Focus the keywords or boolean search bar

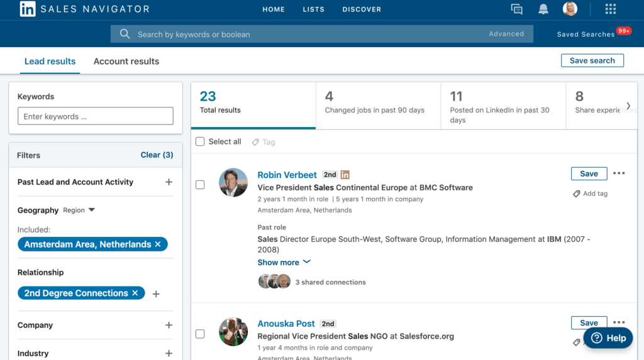(x=321, y=34)
